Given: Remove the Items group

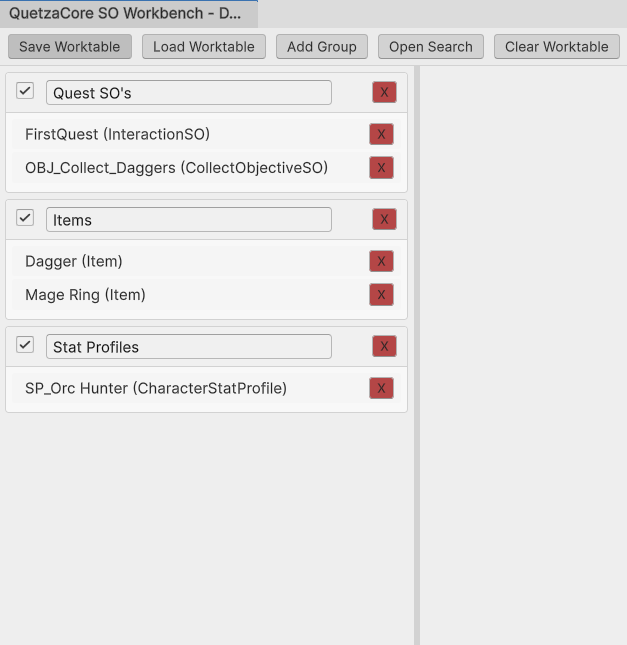Looking at the screenshot, I should (x=384, y=220).
